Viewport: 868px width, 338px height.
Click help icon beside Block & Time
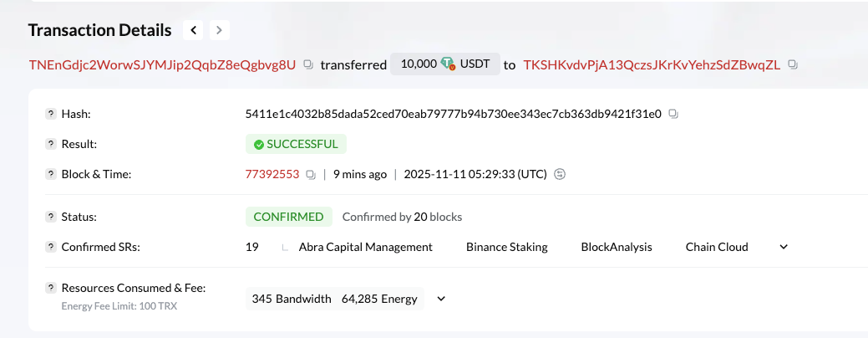[50, 175]
